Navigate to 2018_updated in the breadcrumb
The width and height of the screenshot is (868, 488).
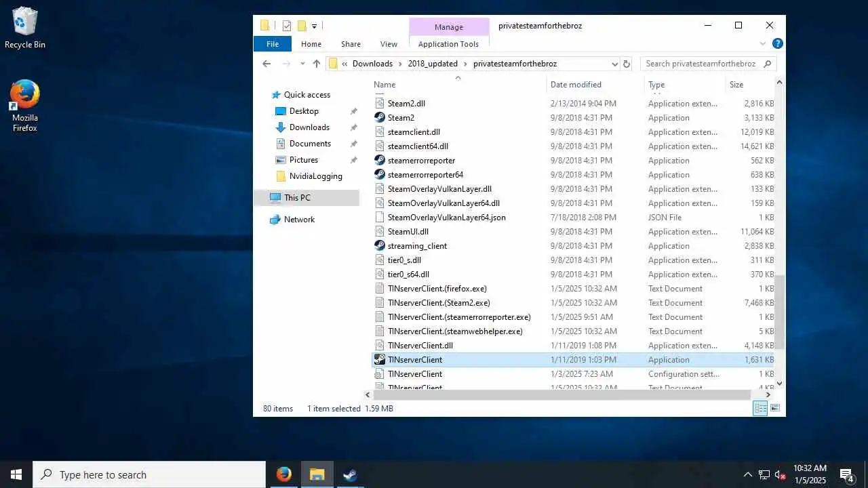point(433,64)
